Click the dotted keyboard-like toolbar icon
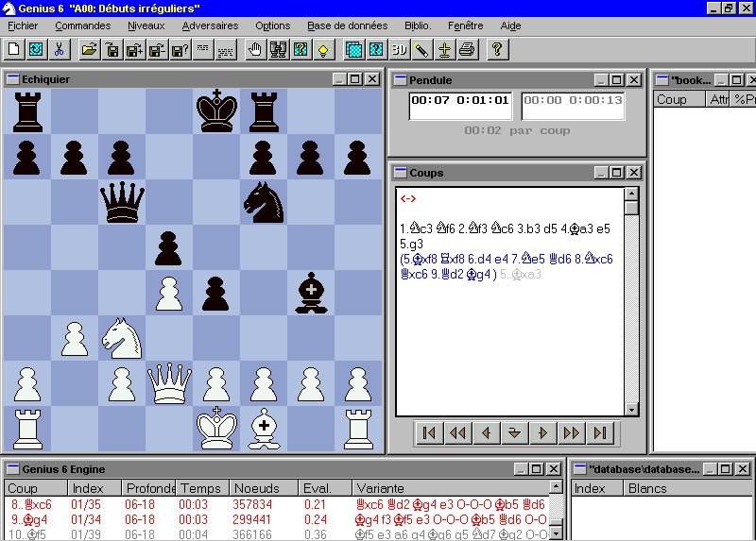 coord(225,49)
